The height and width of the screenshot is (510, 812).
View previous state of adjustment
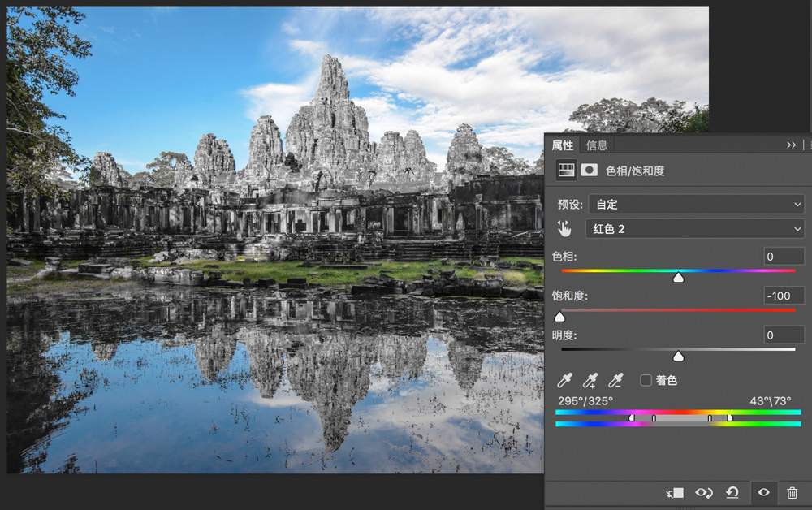(704, 493)
